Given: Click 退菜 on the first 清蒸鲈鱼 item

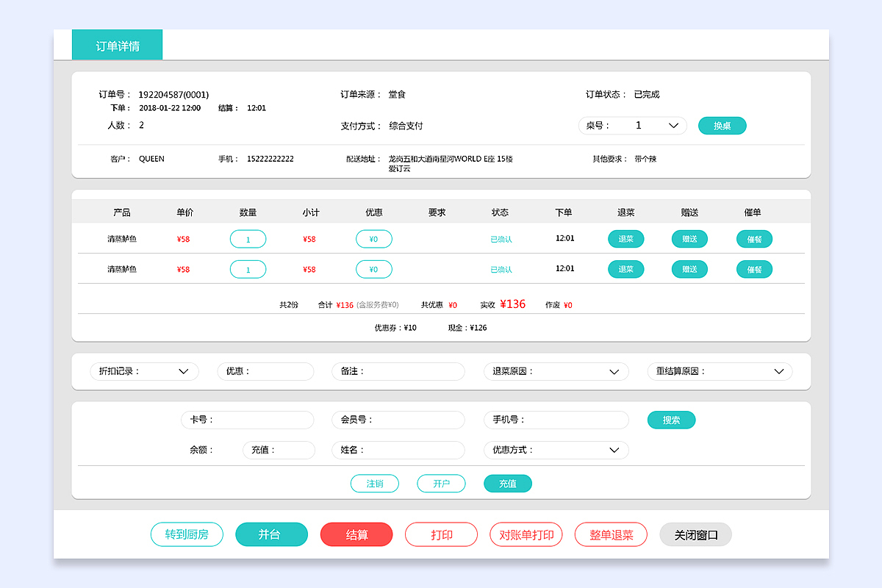Looking at the screenshot, I should tap(625, 239).
